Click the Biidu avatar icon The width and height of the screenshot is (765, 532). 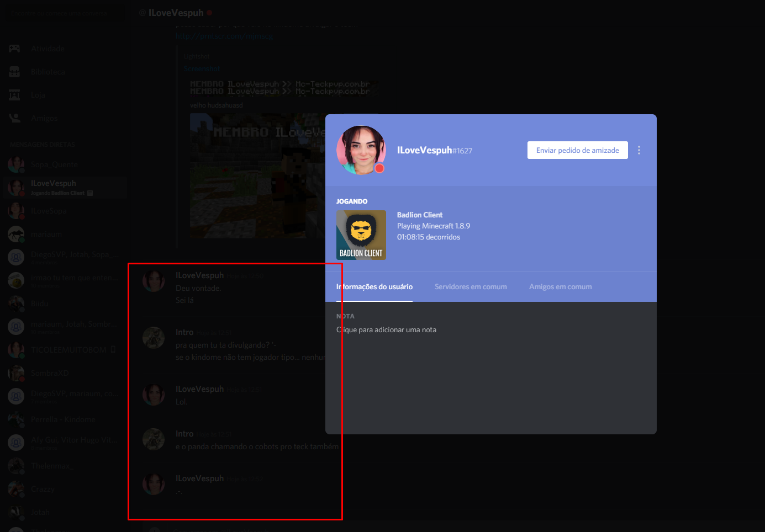[x=16, y=304]
